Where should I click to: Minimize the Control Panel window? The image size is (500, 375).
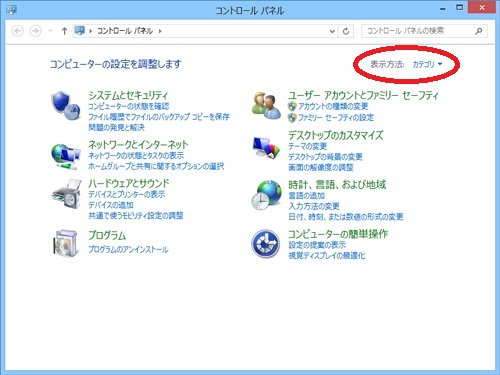tap(443, 8)
